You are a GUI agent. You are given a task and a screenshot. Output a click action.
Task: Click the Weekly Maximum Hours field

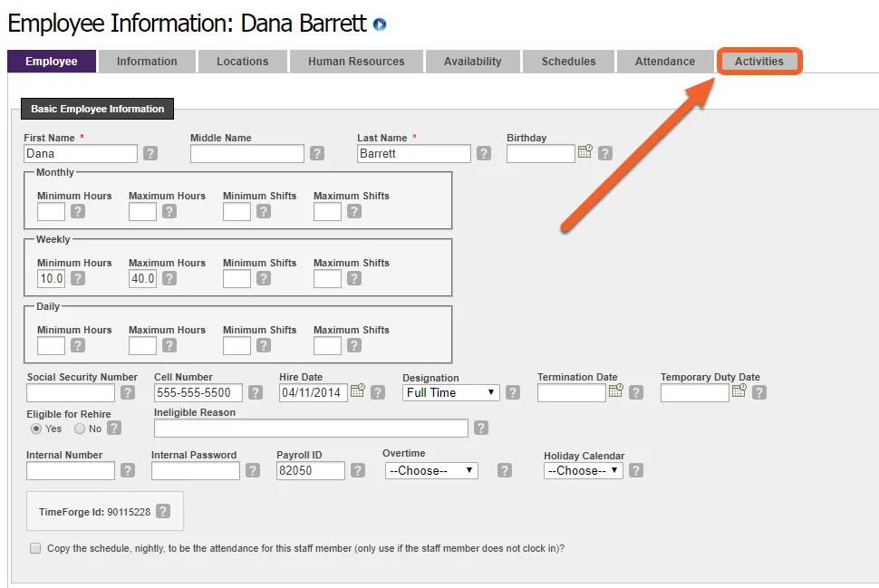tap(143, 278)
